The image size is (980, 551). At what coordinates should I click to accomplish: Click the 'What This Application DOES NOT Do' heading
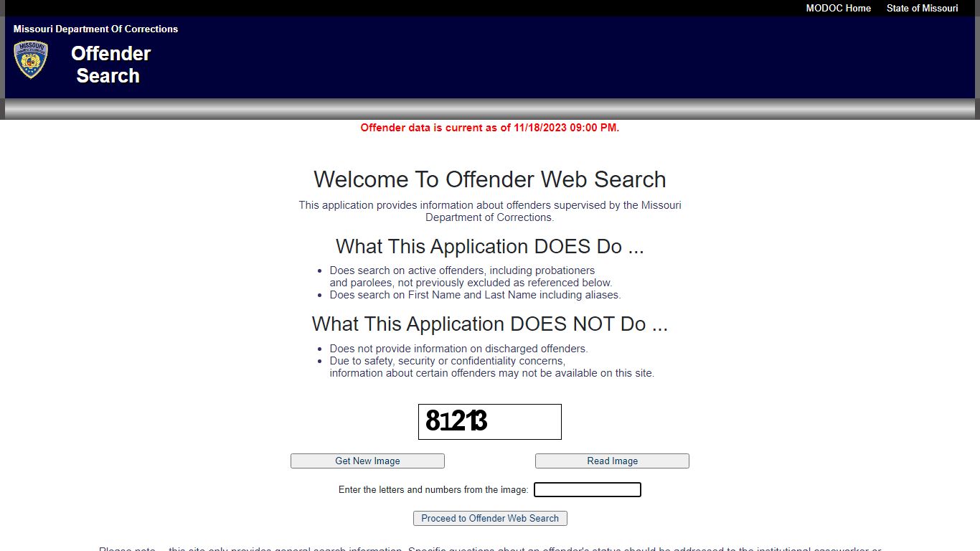click(489, 324)
